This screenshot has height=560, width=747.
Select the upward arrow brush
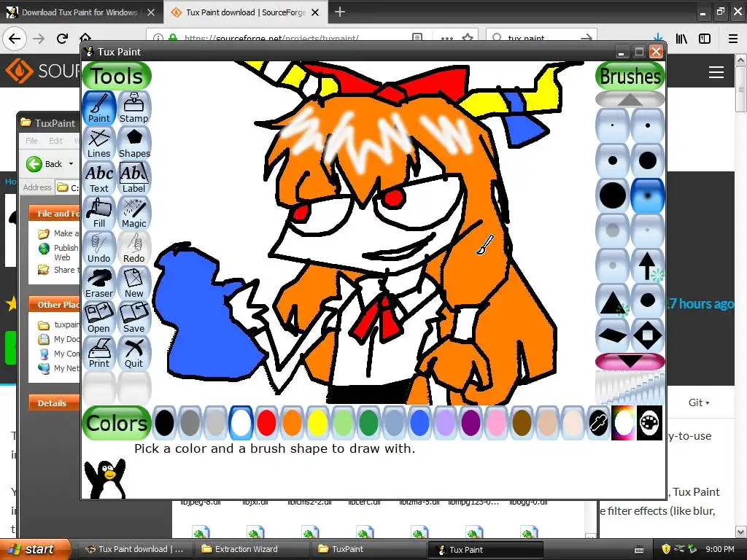pyautogui.click(x=648, y=265)
